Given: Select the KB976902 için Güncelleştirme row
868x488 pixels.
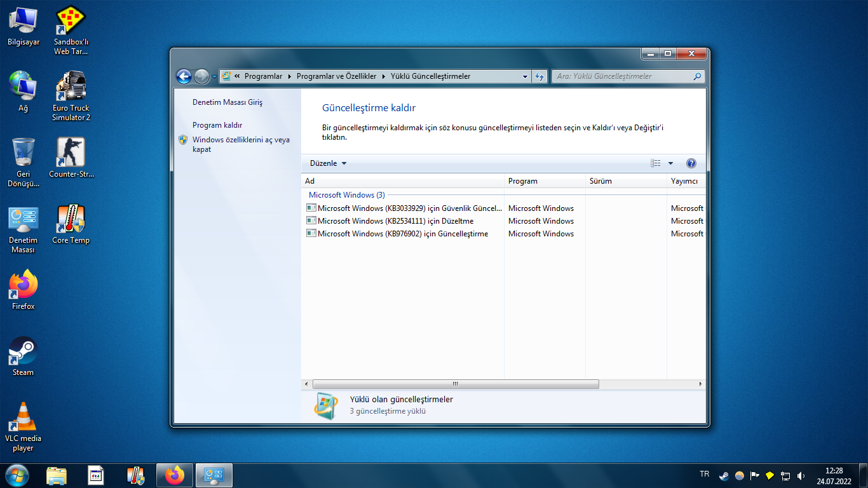Looking at the screenshot, I should (505, 234).
